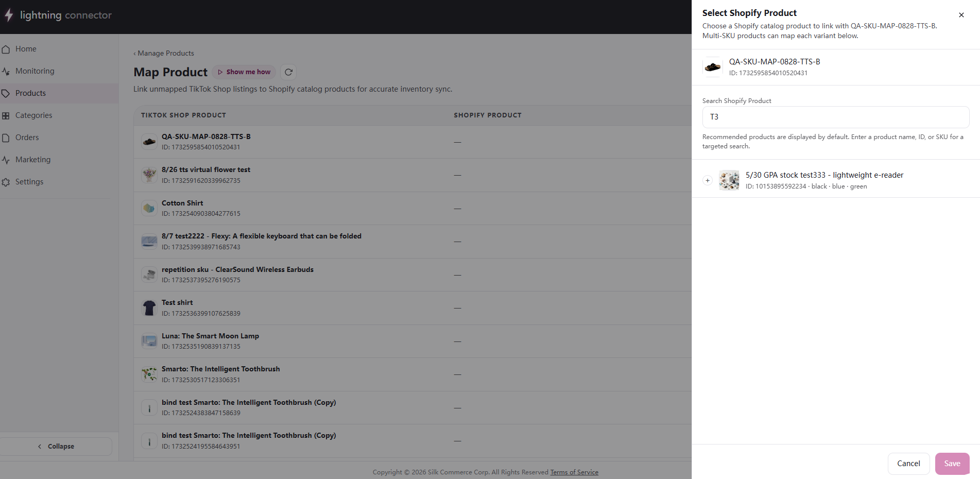The height and width of the screenshot is (479, 980).
Task: Click the e-reader product thumbnail in results
Action: coord(729,180)
